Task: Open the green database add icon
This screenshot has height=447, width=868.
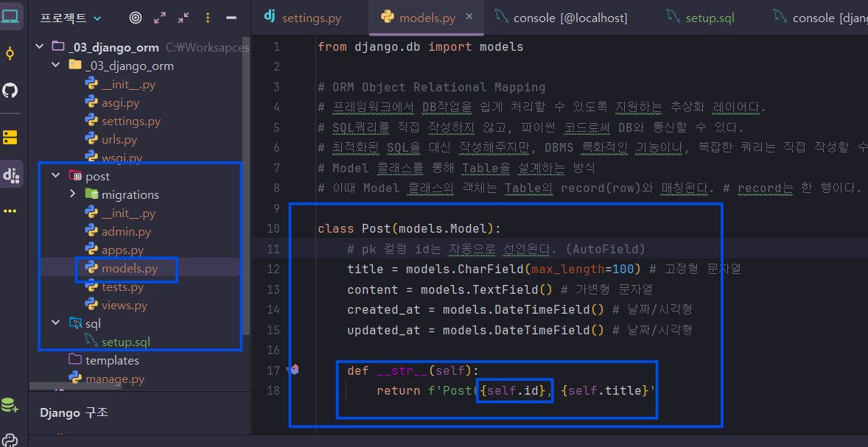Action: (10, 405)
